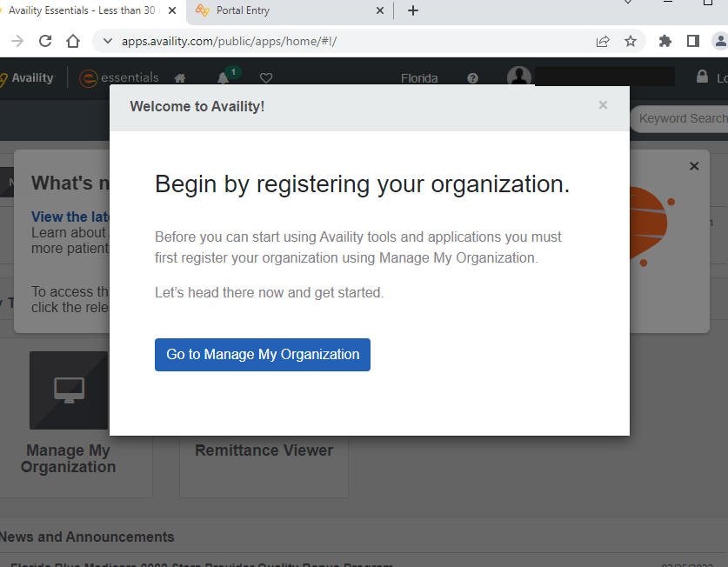The image size is (728, 567).
Task: Open Manage My Organization tile icon
Action: coord(69,390)
